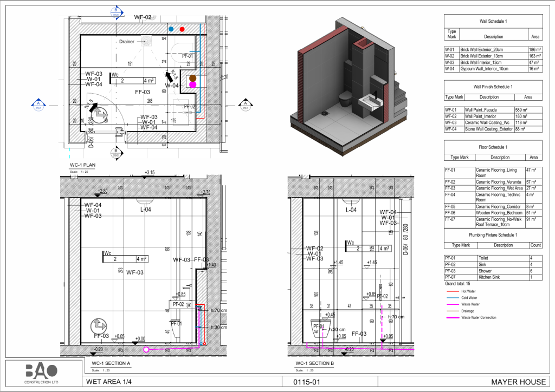Select the 'Wall Finish Schedule 1' title
Screen dimensions: 555x392
(x=493, y=87)
